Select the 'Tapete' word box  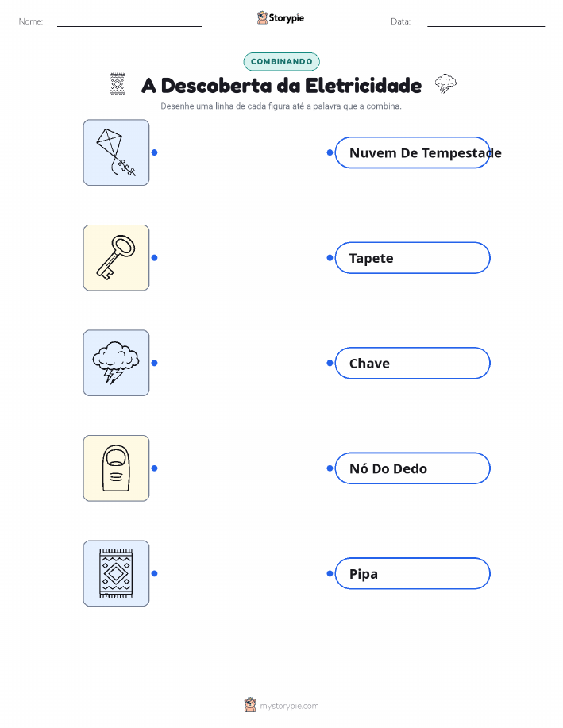click(x=412, y=258)
